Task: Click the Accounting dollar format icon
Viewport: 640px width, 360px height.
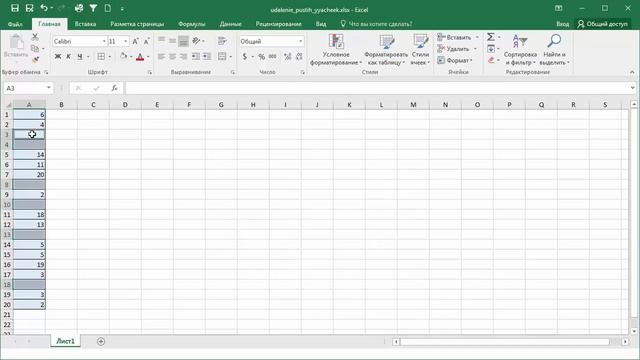Action: coord(244,56)
